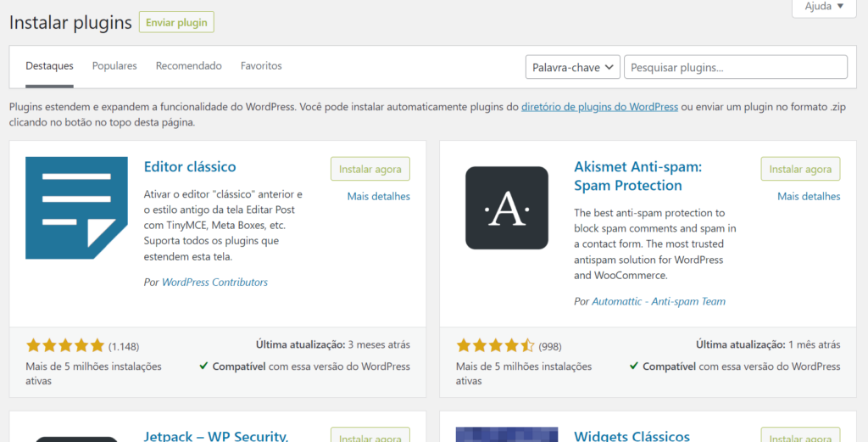This screenshot has width=868, height=442.
Task: Install the Widgets Clássicos plugin now
Action: (x=800, y=435)
